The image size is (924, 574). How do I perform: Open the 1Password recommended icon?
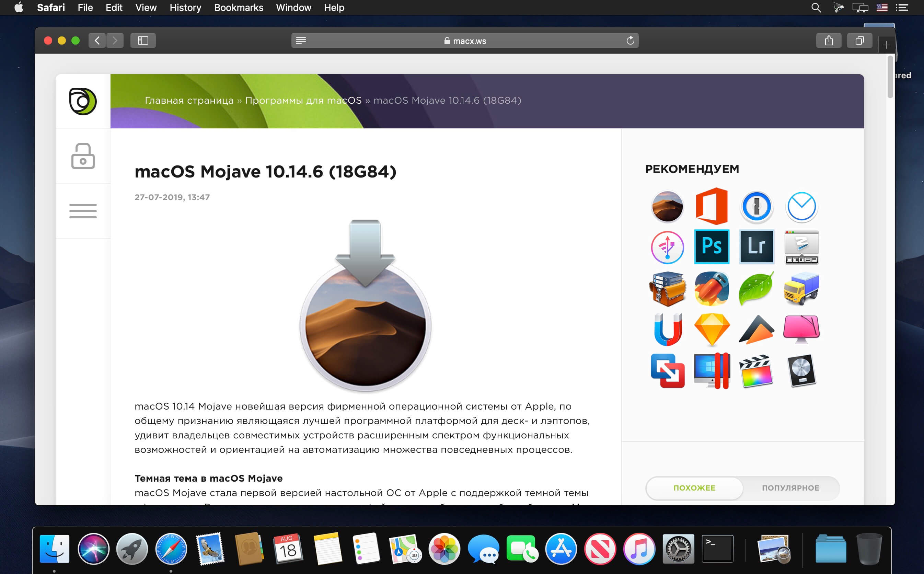[x=756, y=207]
